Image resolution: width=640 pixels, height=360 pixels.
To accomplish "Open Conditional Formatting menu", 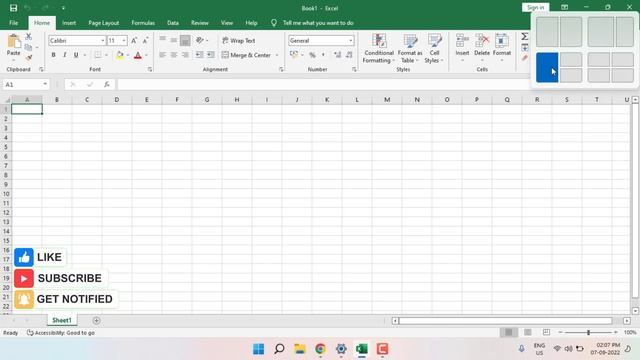I will 379,49.
